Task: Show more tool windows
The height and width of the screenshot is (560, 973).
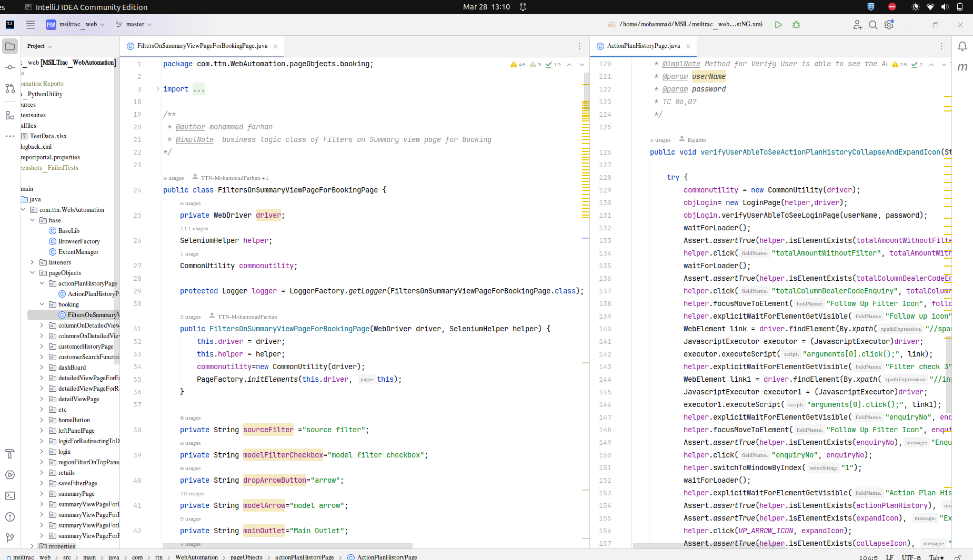Action: click(10, 136)
